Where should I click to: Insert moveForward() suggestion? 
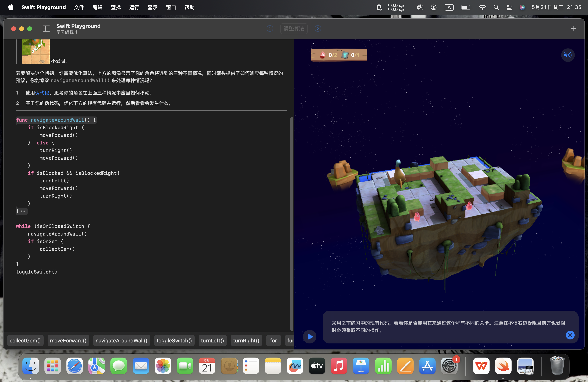point(68,340)
